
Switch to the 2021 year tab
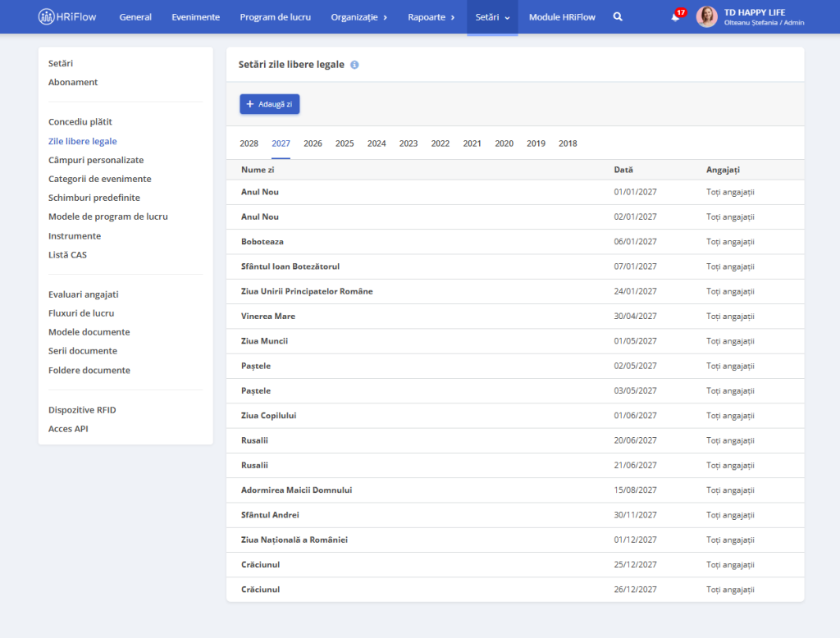[x=472, y=144]
